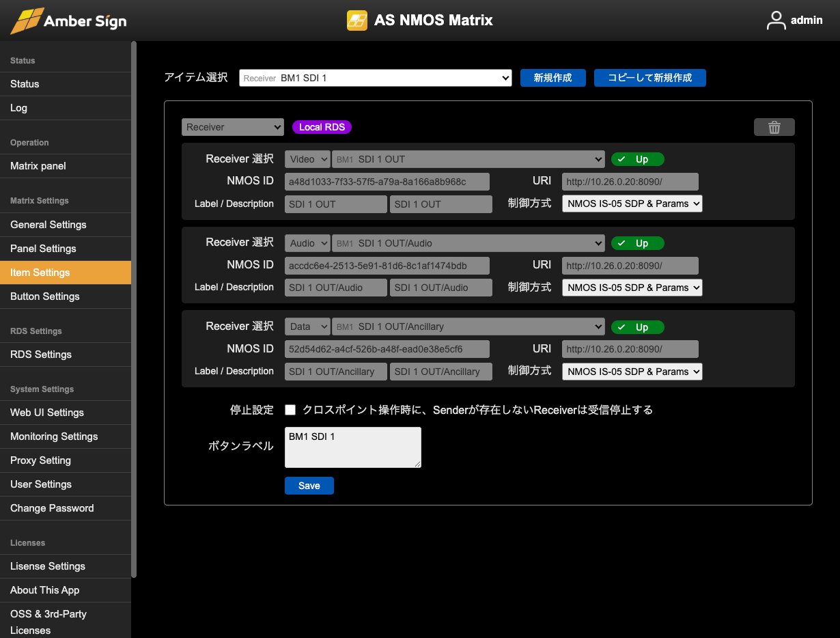Expand the Video receiver control method dropdown
This screenshot has height=638, width=840.
632,204
